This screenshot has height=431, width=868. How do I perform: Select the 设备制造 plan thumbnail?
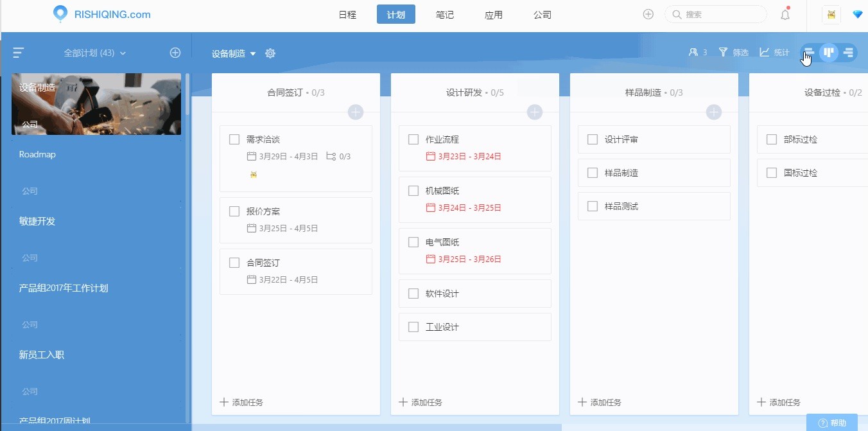tap(96, 104)
